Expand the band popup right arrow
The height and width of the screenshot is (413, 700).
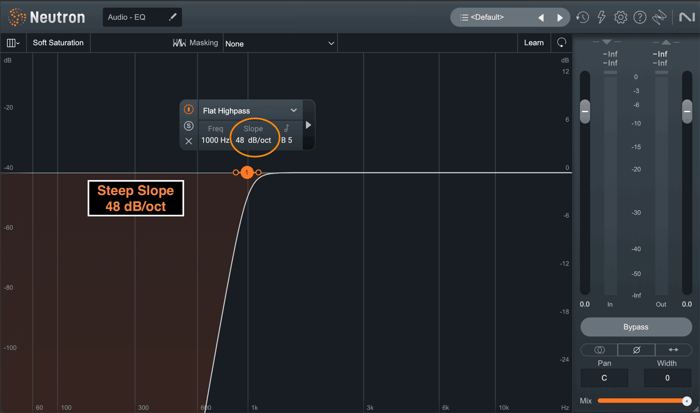308,125
